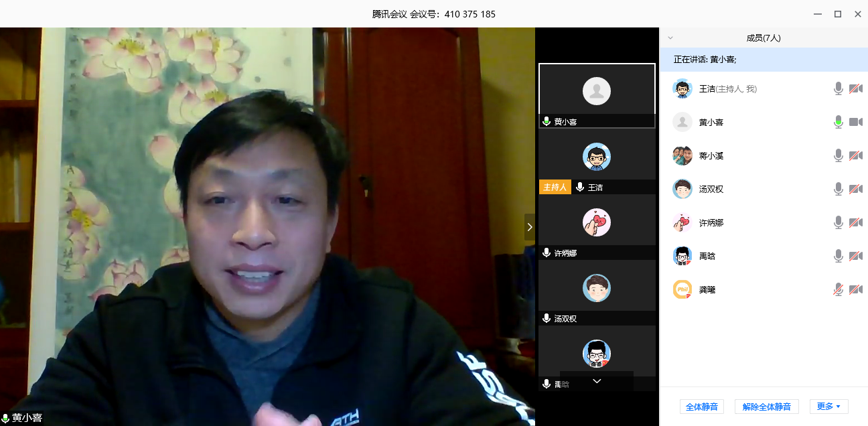Image resolution: width=868 pixels, height=426 pixels.
Task: Open the 更多 dropdown menu
Action: [828, 407]
